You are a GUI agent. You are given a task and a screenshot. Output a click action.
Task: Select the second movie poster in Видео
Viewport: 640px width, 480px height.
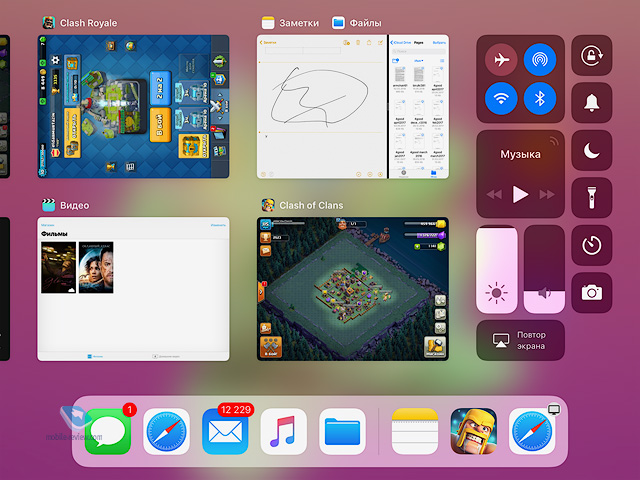(96, 267)
